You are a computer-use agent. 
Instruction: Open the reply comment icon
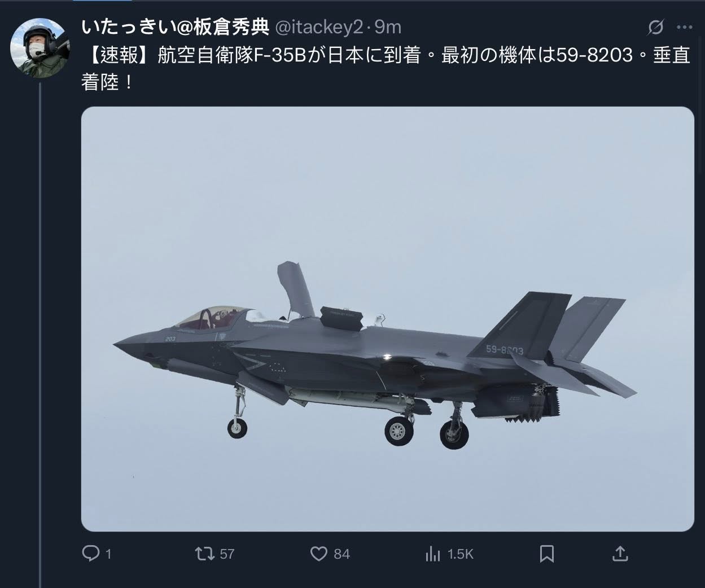coord(90,554)
